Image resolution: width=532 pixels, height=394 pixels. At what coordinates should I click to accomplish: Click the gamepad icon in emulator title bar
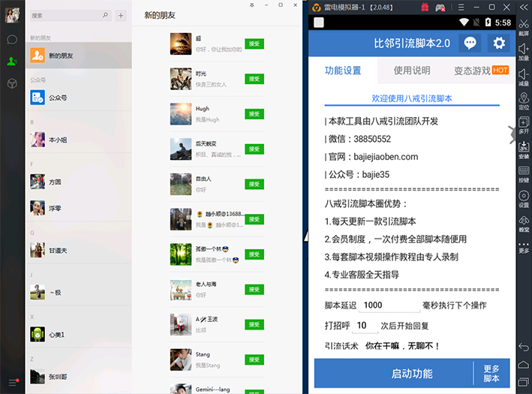440,7
